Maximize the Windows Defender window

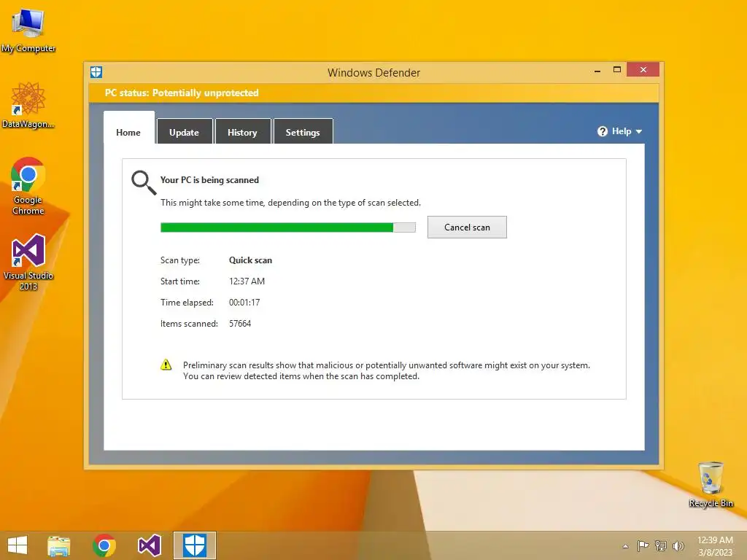pos(617,69)
